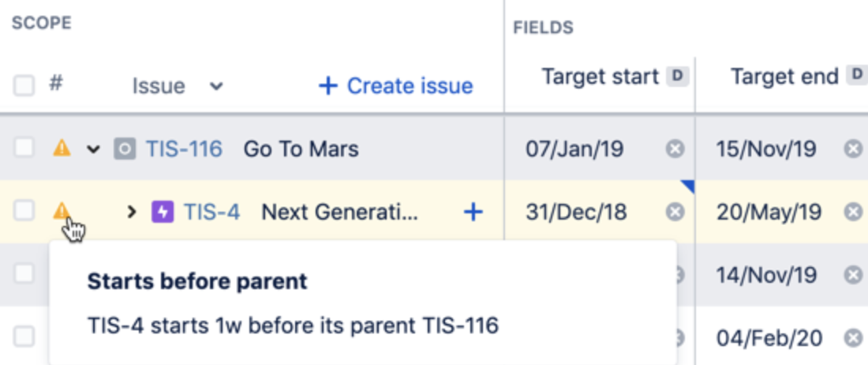
Task: Clear the 15/Nov/19 target end date
Action: [853, 149]
